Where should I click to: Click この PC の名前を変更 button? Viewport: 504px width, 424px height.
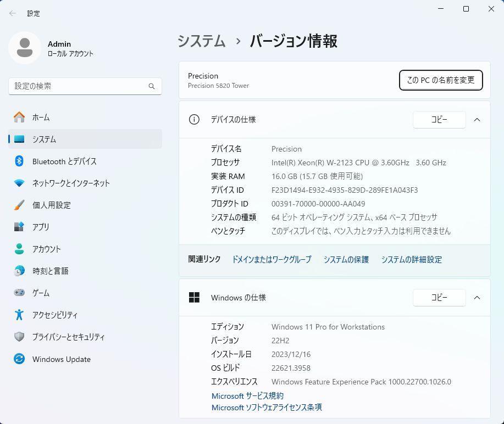[441, 80]
